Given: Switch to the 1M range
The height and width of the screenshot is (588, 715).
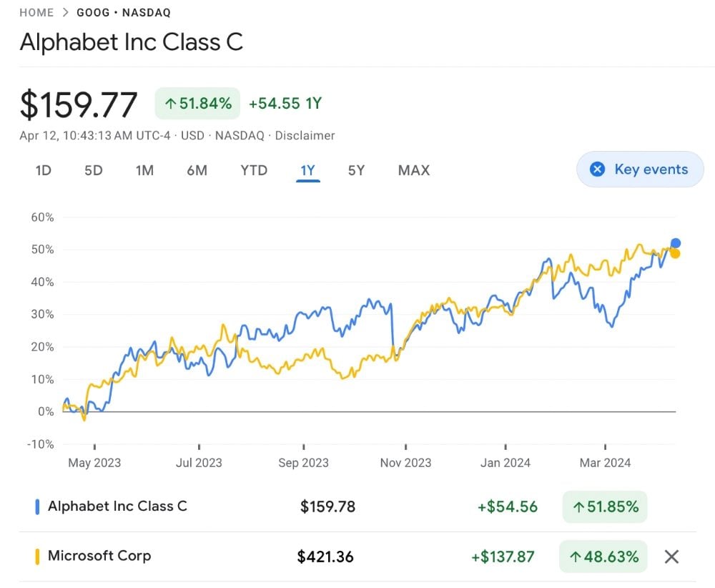Looking at the screenshot, I should (x=144, y=170).
